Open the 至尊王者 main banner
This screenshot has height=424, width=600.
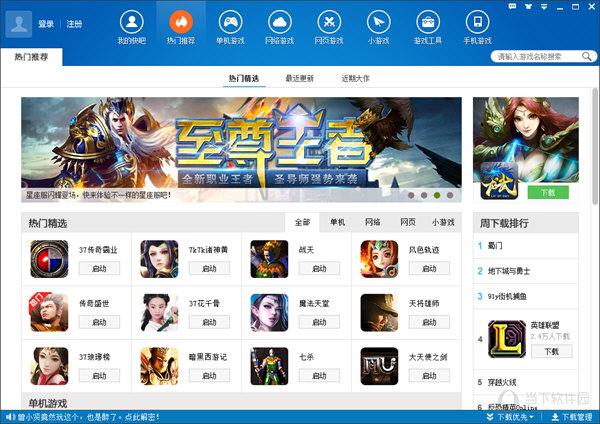click(241, 150)
